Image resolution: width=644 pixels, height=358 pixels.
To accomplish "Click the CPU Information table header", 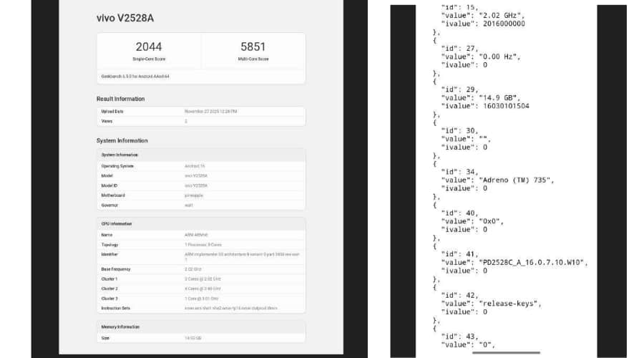I will pos(116,223).
